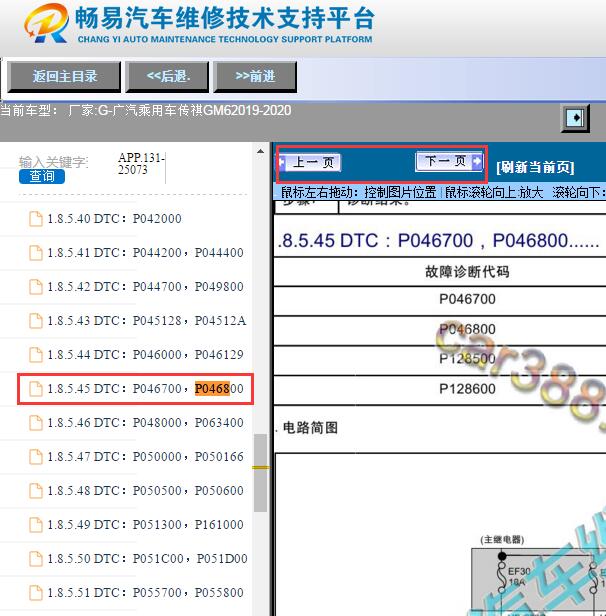This screenshot has height=616, width=606.
Task: Click document icon beside 1.8.5.46 entry
Action: click(36, 423)
